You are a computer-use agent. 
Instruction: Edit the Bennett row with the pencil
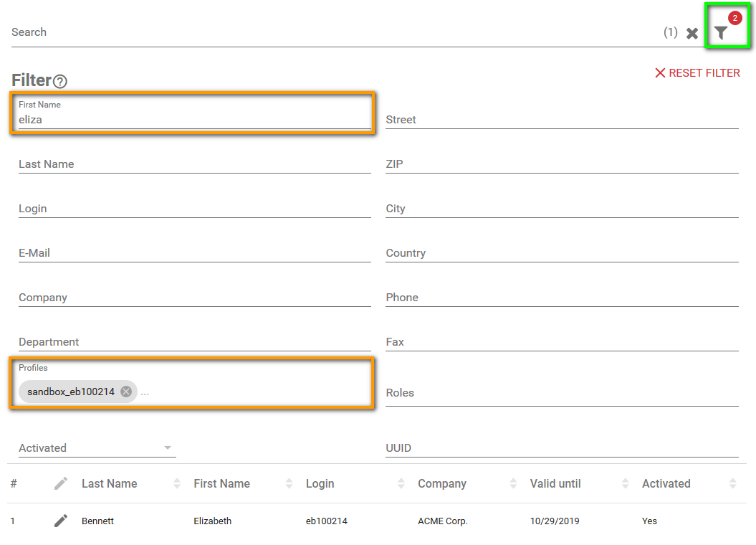pos(61,521)
